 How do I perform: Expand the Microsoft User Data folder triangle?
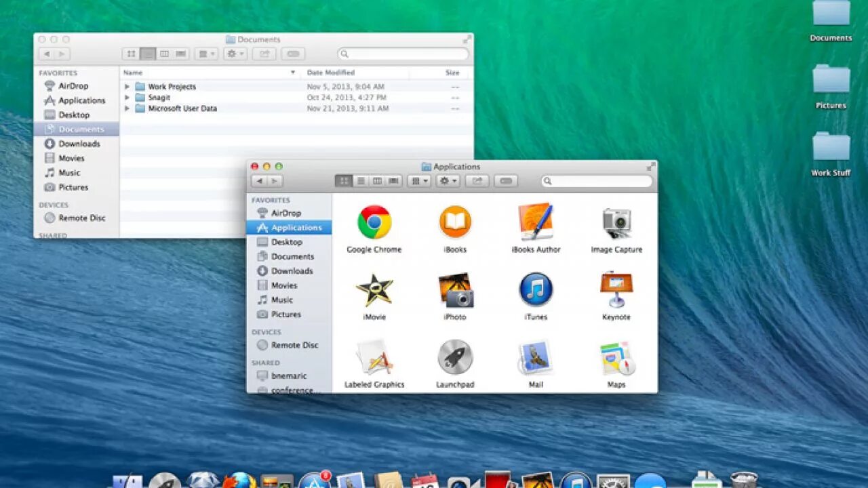[x=127, y=108]
